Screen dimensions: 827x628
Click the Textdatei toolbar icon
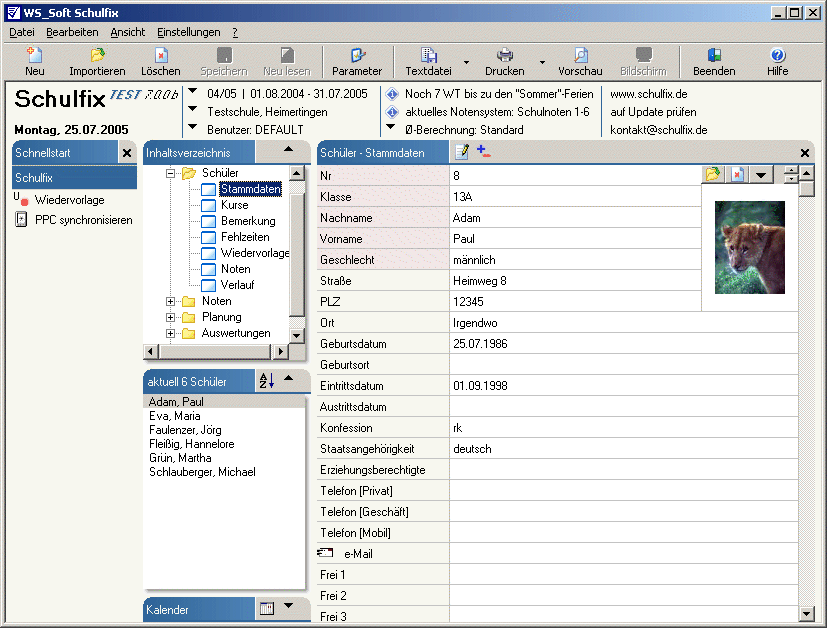tap(428, 55)
